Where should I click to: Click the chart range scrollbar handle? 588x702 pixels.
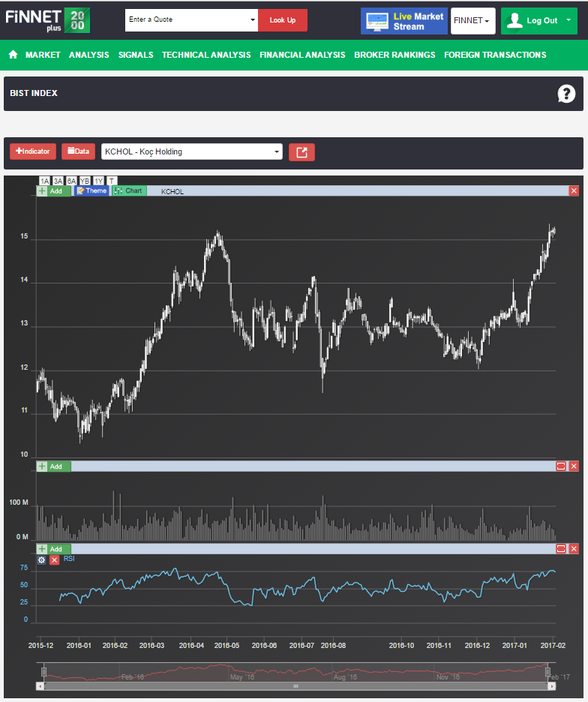pos(295,685)
